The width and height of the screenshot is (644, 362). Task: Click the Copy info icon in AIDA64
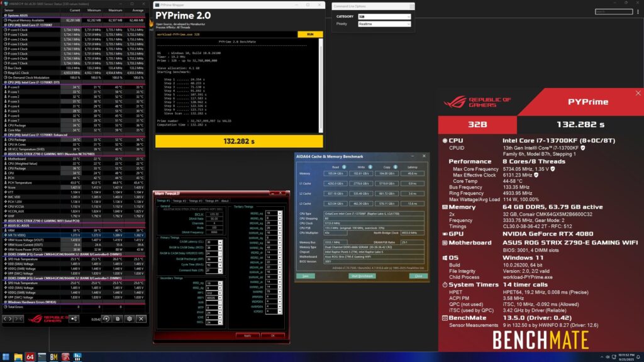click(x=396, y=167)
